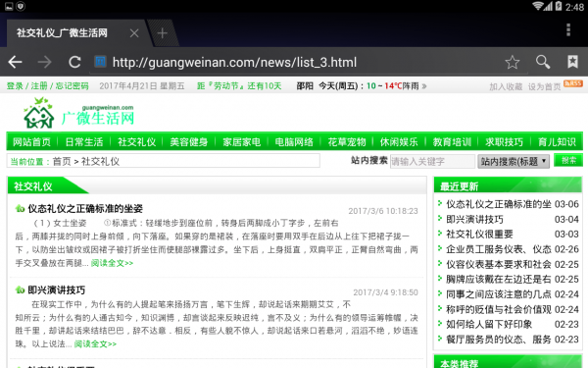
Task: Open 花草宠物 navigation item
Action: point(347,142)
